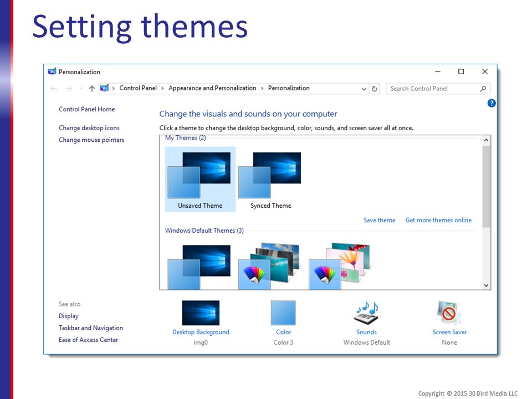The width and height of the screenshot is (532, 399).
Task: Click Save theme link
Action: point(379,220)
